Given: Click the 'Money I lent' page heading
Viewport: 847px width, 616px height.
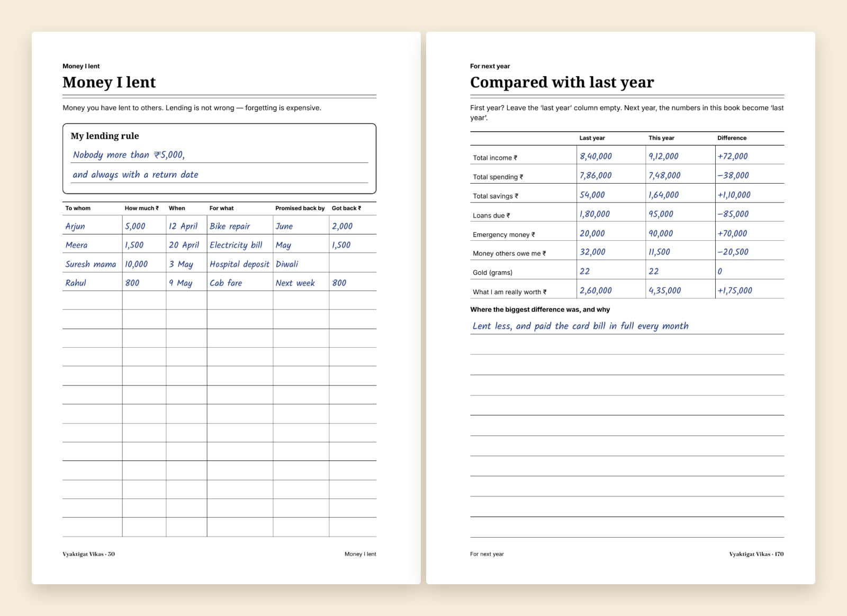Looking at the screenshot, I should coord(109,83).
